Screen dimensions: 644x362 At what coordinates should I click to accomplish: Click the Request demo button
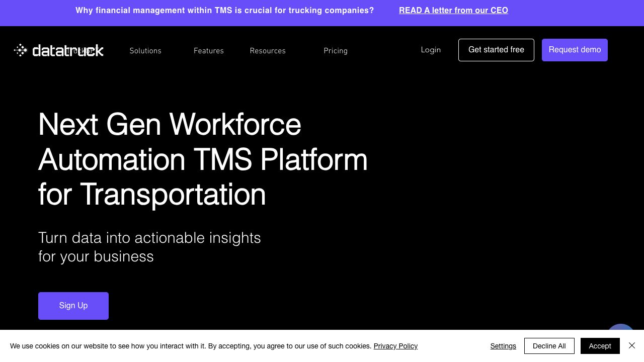click(575, 50)
